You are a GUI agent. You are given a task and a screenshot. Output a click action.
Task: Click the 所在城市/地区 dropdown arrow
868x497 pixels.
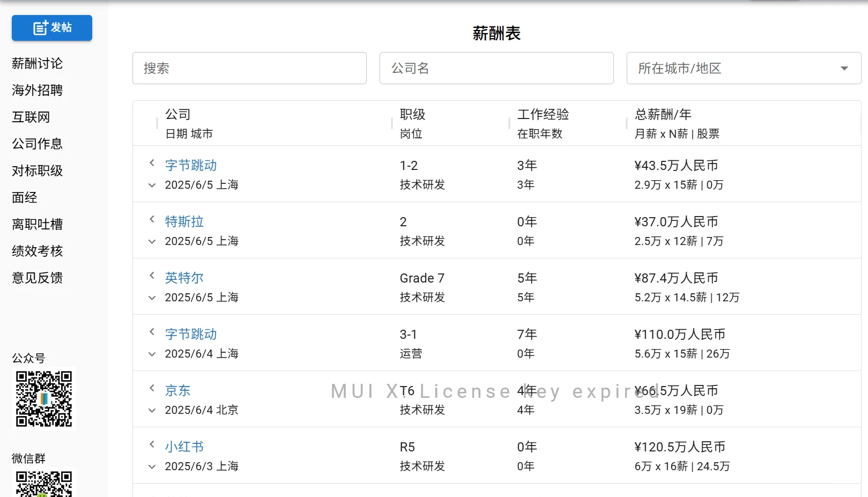click(844, 68)
